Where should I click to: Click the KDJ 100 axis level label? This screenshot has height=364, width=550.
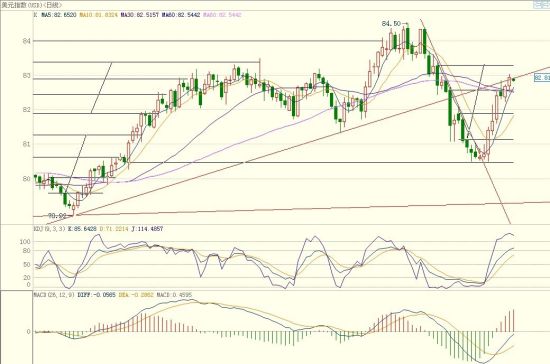[26, 242]
